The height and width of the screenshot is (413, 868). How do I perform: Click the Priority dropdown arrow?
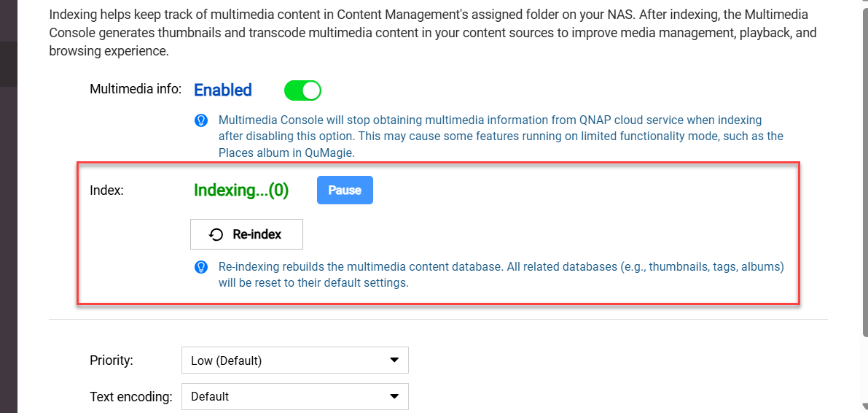[x=394, y=360]
